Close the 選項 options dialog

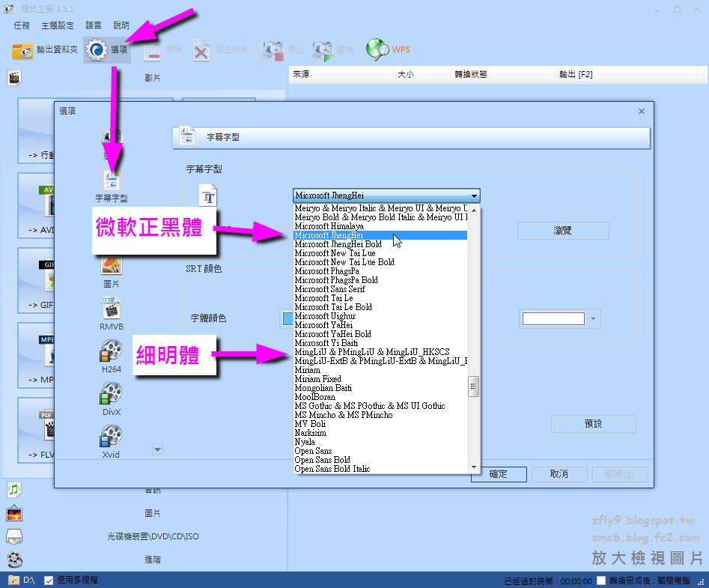(641, 112)
